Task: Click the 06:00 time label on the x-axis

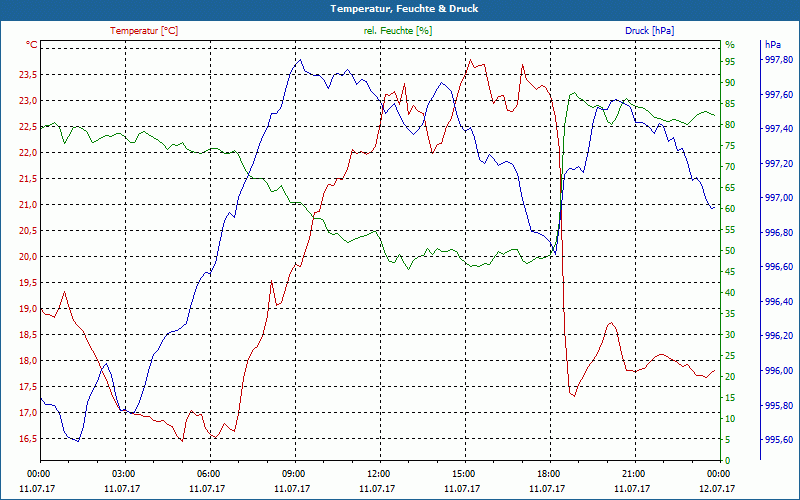Action: click(208, 473)
